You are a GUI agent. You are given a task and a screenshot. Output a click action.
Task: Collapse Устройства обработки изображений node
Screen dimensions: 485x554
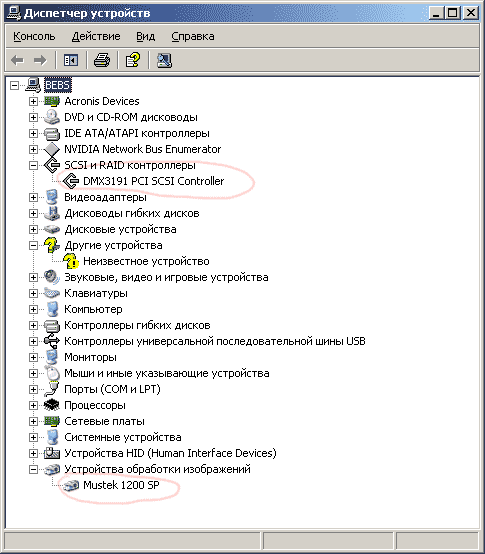tap(33, 470)
